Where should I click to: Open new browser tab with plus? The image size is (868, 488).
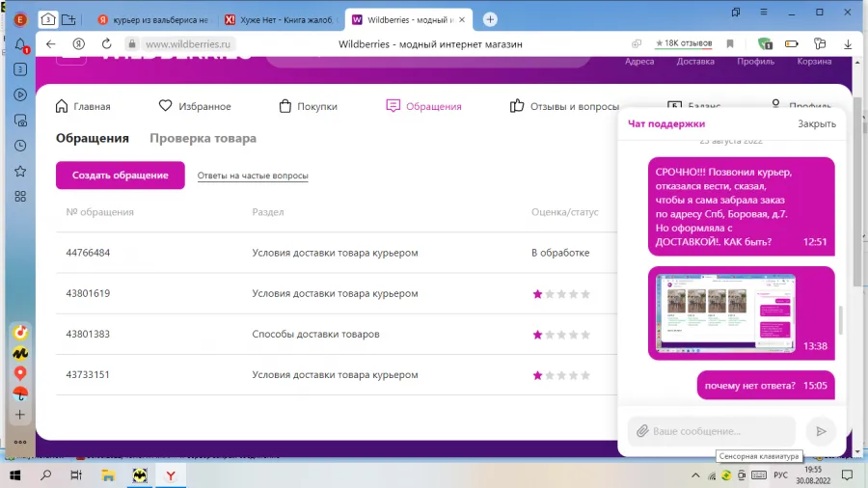tap(490, 19)
